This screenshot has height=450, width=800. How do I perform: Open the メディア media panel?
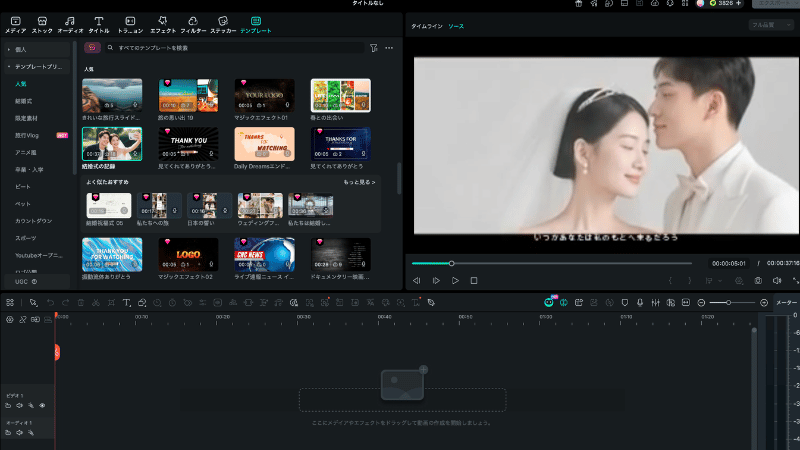tap(15, 24)
